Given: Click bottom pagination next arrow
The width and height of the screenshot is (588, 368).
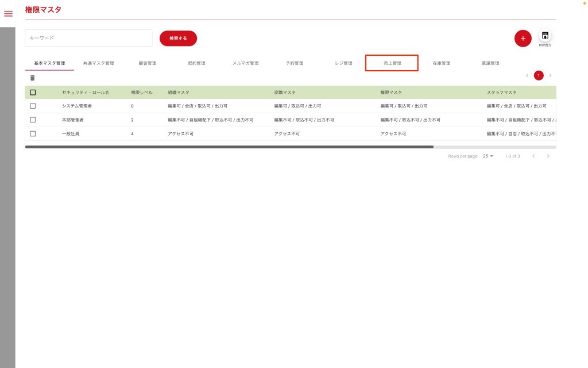Looking at the screenshot, I should [x=548, y=156].
